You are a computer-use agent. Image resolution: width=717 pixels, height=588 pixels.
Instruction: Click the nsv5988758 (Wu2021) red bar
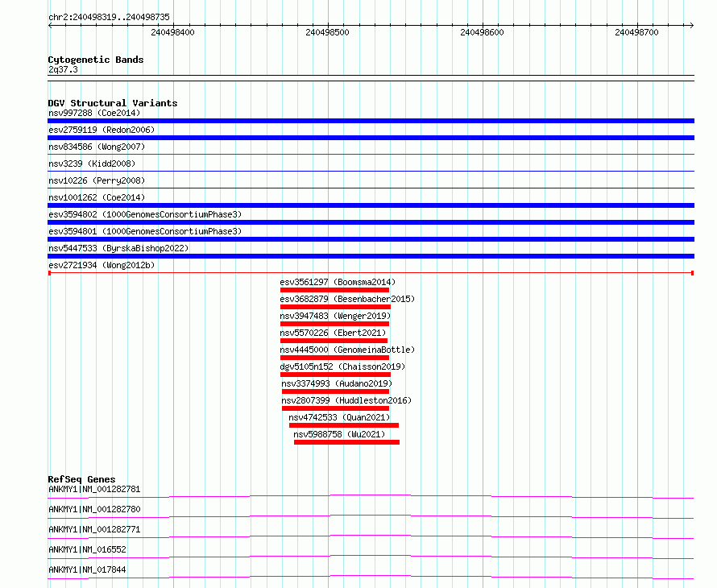(x=346, y=442)
